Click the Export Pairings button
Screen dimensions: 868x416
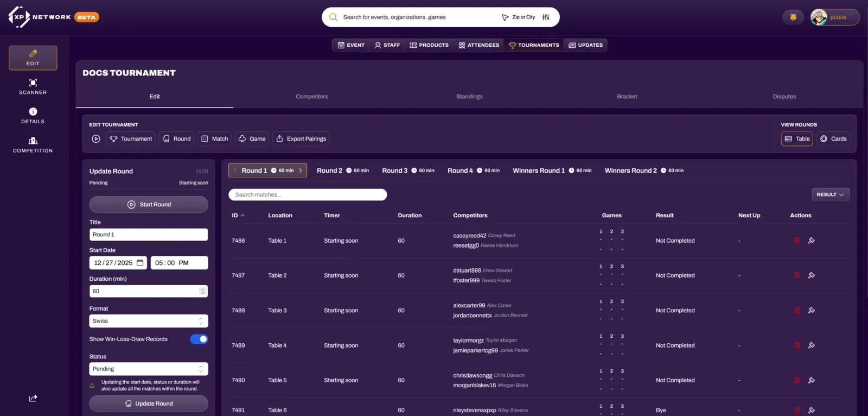click(x=301, y=139)
